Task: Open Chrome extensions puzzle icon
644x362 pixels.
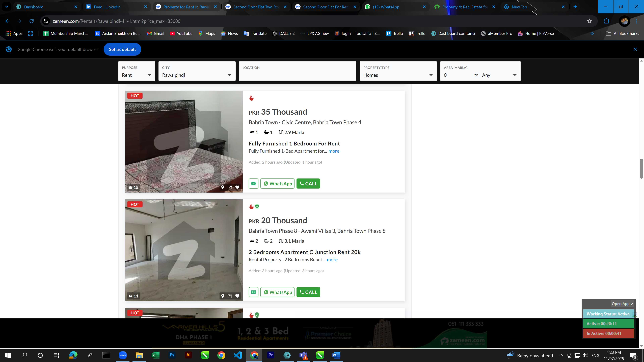Action: click(606, 21)
